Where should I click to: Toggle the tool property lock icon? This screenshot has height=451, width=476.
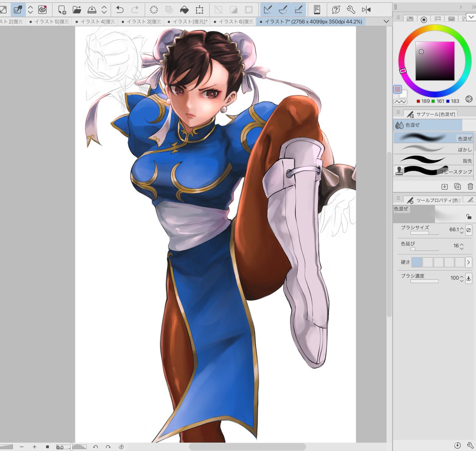tap(469, 216)
